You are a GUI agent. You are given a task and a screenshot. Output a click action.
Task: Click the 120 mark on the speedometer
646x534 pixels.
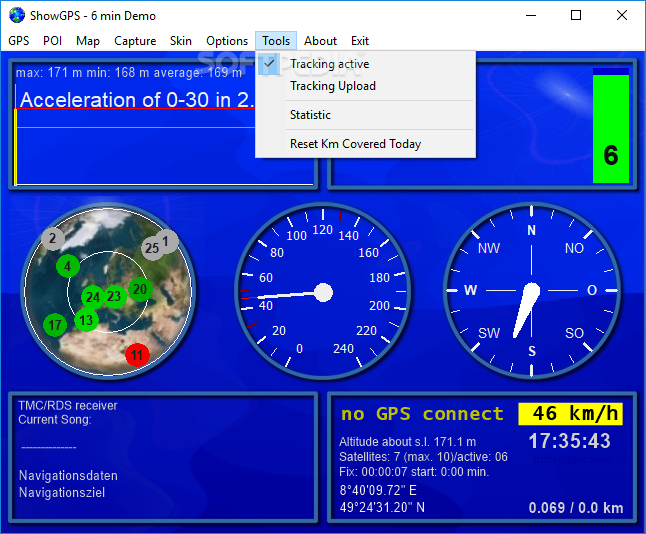(323, 230)
